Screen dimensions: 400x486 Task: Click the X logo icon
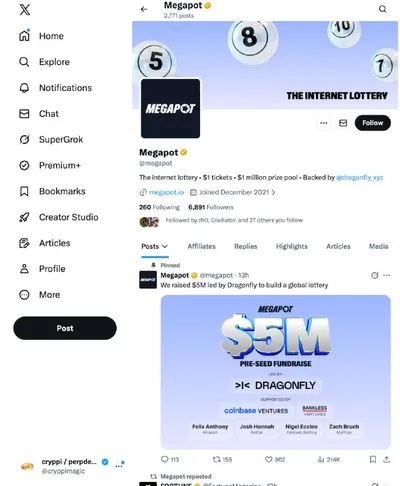pos(25,9)
